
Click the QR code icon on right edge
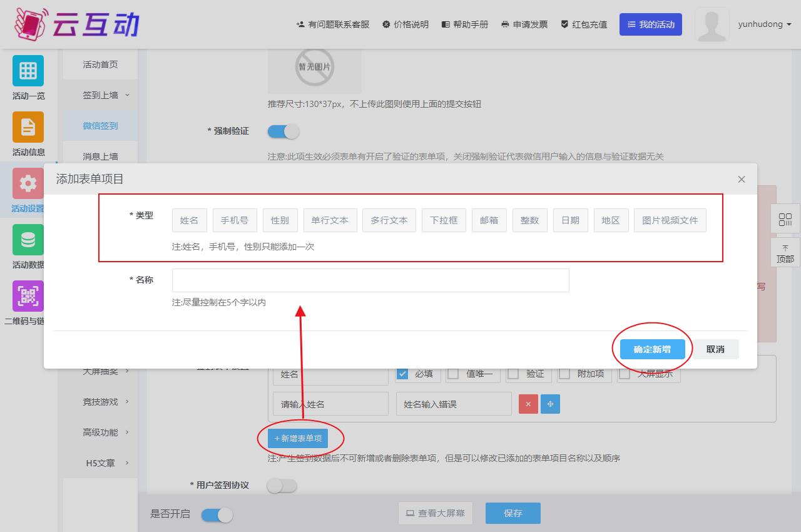(785, 220)
